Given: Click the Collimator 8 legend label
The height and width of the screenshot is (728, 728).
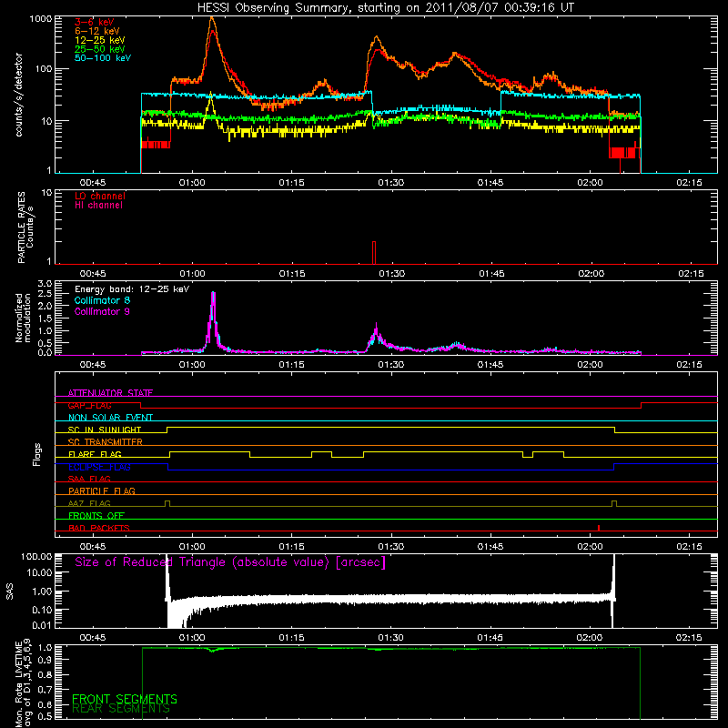Looking at the screenshot, I should (102, 300).
